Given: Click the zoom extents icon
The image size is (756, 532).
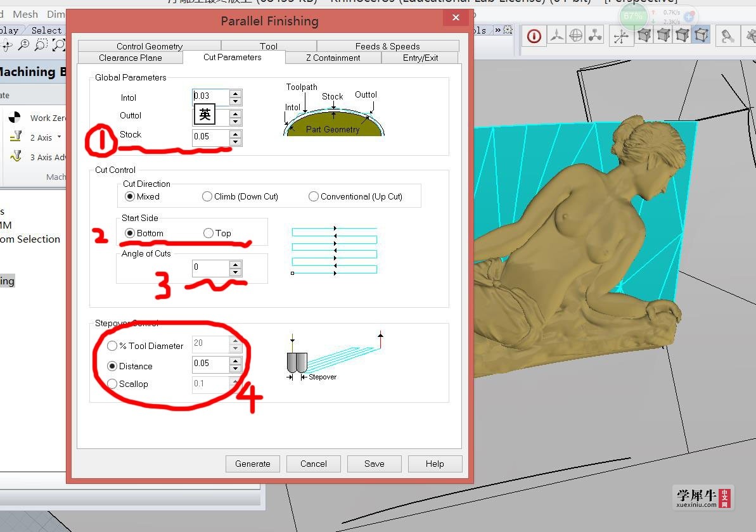Looking at the screenshot, I should (x=59, y=46).
